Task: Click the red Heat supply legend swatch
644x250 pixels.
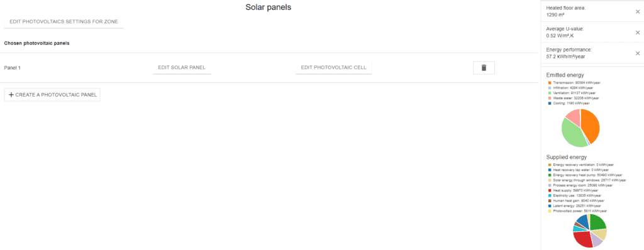Action: pos(550,190)
